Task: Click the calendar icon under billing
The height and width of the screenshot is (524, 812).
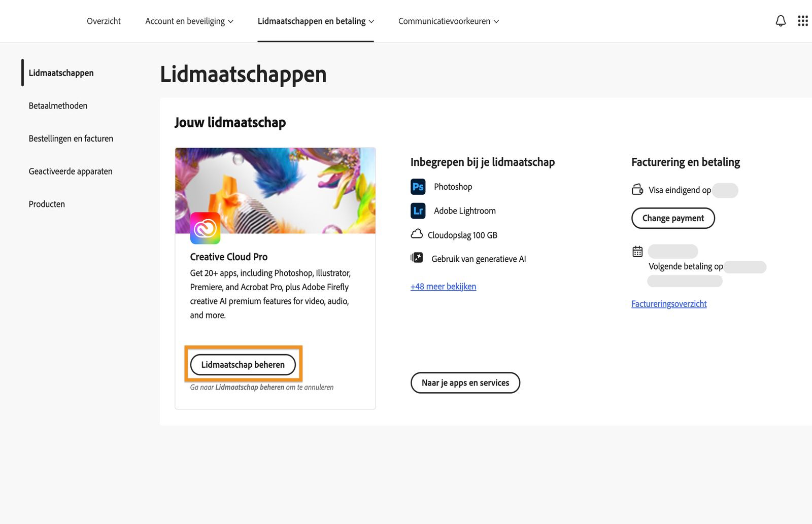Action: (637, 251)
